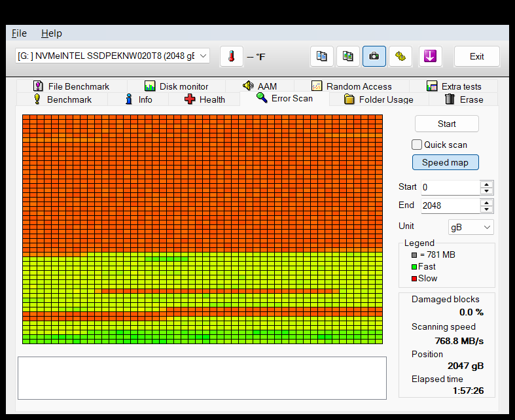The image size is (515, 420).
Task: Switch to the Random Access tab
Action: point(351,86)
